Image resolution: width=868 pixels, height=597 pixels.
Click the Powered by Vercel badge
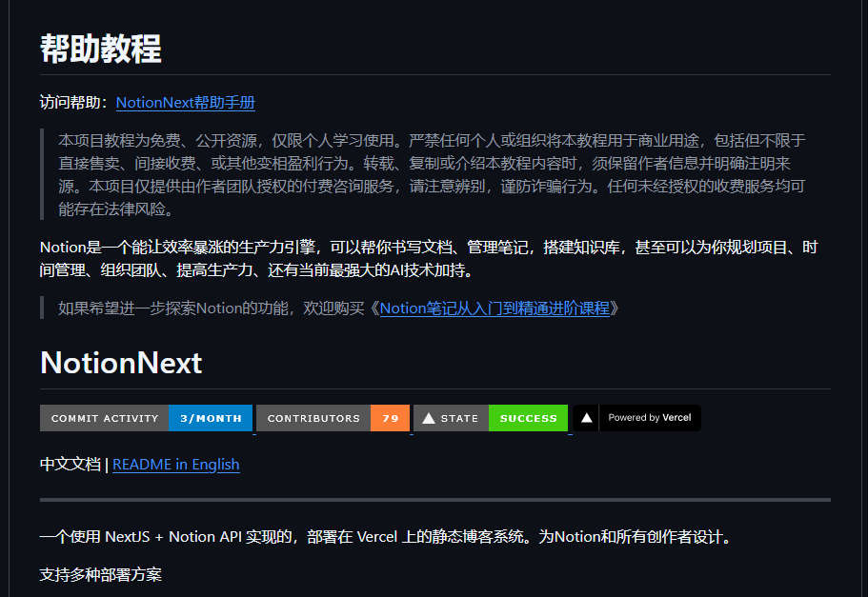[636, 418]
